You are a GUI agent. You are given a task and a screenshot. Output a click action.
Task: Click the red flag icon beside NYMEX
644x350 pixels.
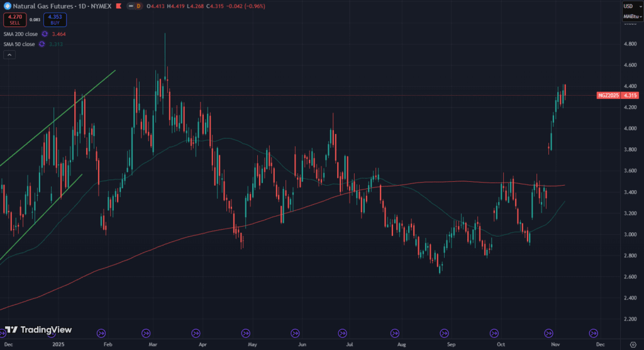[x=118, y=6]
